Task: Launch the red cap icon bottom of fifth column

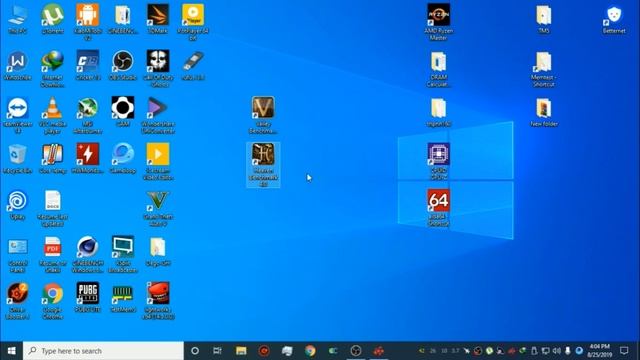Action: 158,302
